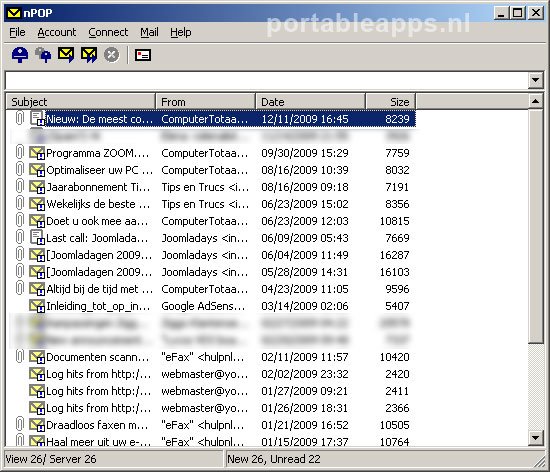Select the Documenten scann message

pos(210,357)
